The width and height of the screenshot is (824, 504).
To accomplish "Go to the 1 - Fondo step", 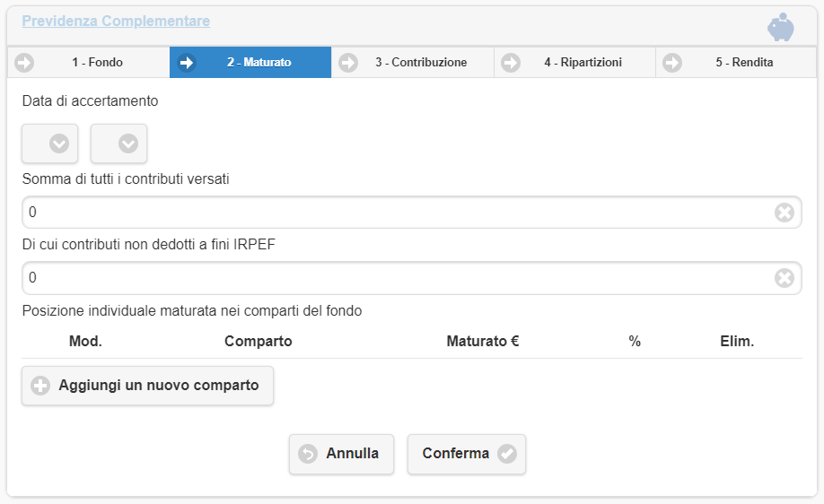I will pyautogui.click(x=88, y=63).
